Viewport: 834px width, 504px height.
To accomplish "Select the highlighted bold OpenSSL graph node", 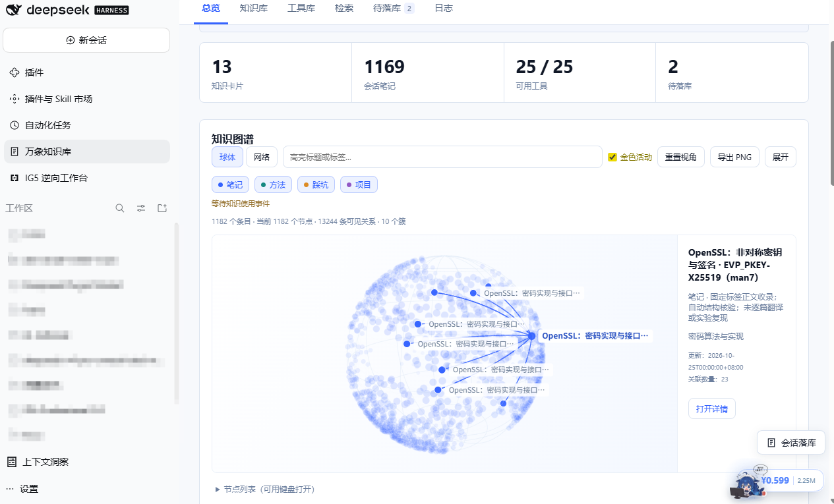I will click(x=531, y=336).
